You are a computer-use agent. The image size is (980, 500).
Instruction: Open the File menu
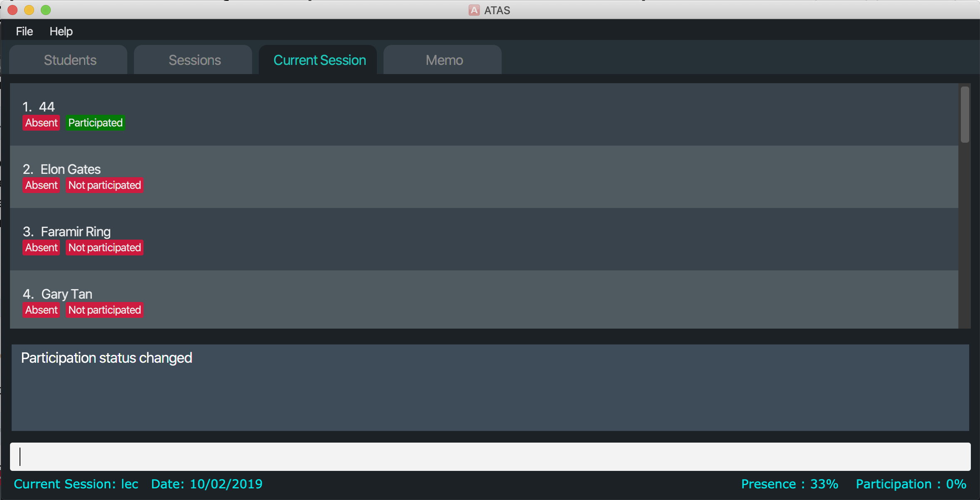click(x=24, y=31)
